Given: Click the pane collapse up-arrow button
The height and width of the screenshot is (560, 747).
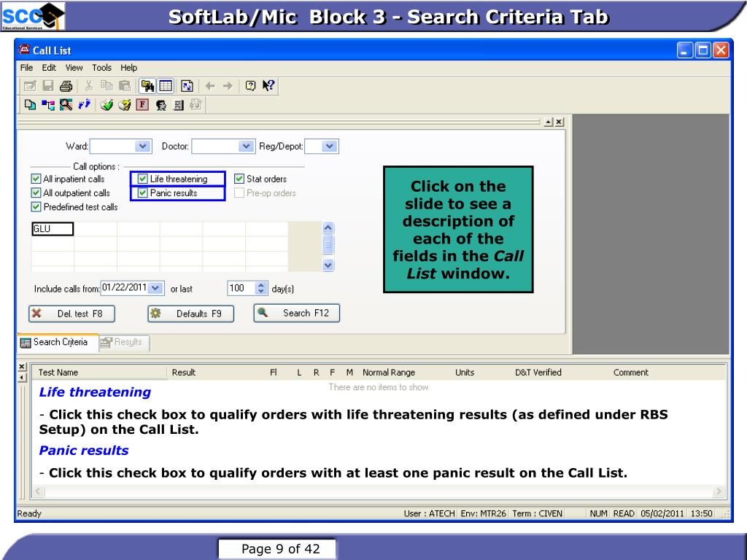Looking at the screenshot, I should (x=549, y=122).
